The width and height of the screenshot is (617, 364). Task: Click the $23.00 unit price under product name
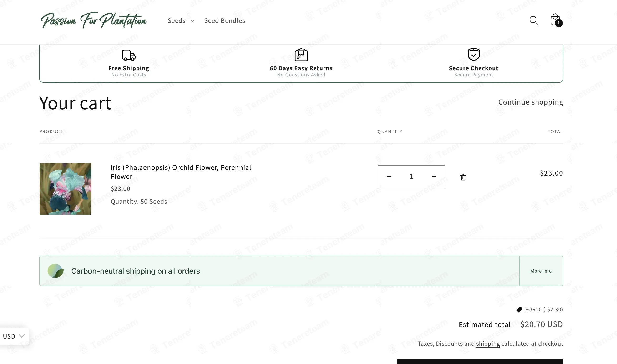pyautogui.click(x=120, y=189)
